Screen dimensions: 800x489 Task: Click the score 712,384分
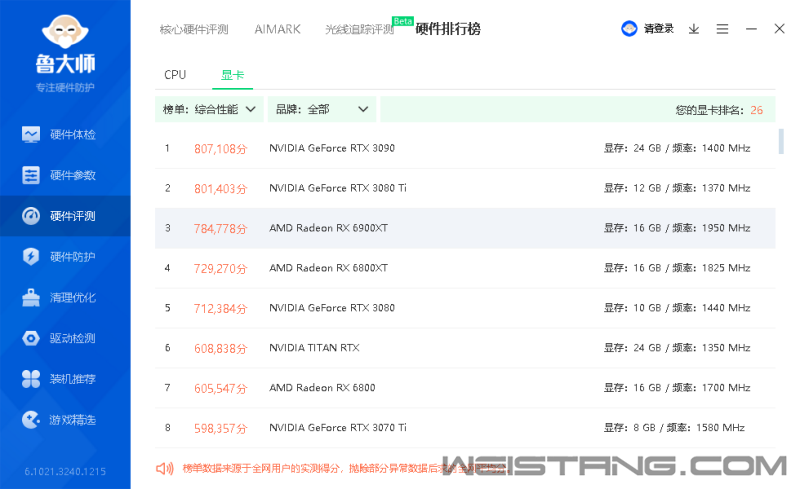tap(220, 308)
